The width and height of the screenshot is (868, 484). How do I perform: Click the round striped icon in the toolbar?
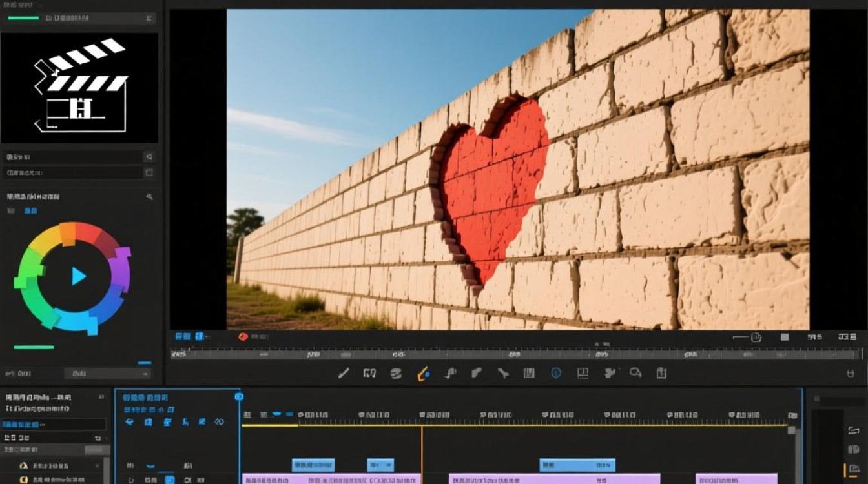pos(396,373)
